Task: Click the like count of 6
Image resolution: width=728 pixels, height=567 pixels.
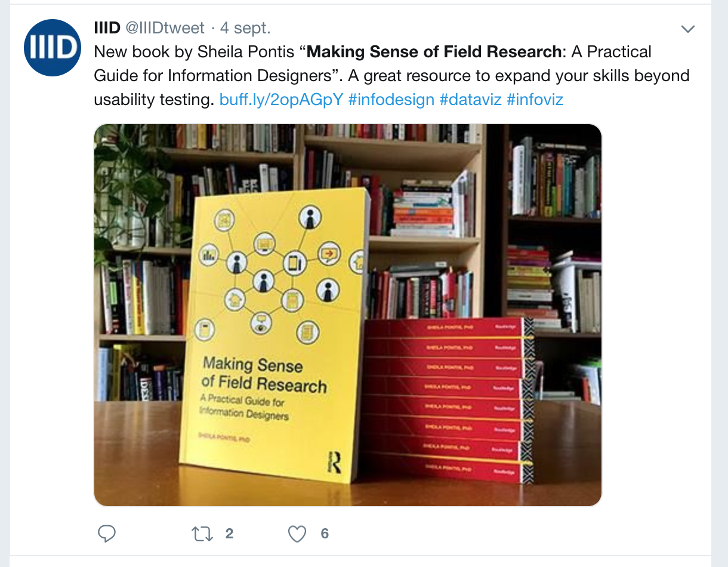Action: coord(325,534)
